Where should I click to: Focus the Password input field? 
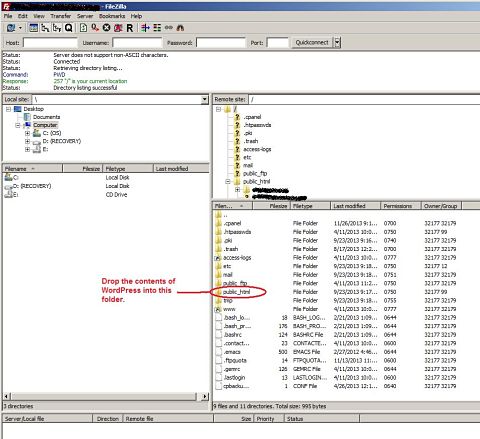[x=221, y=43]
